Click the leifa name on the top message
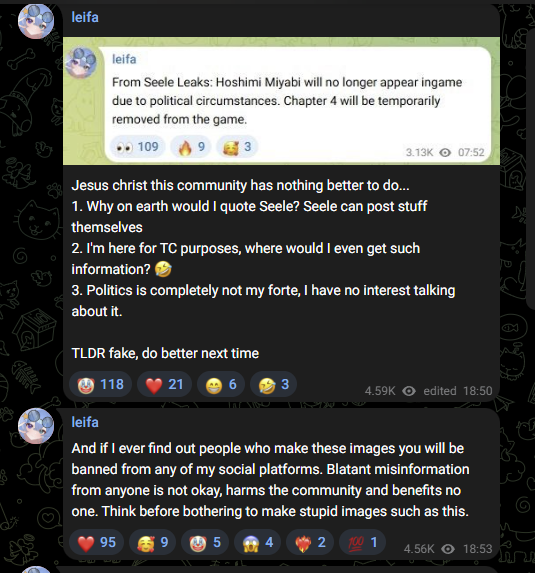The width and height of the screenshot is (535, 573). [x=85, y=17]
